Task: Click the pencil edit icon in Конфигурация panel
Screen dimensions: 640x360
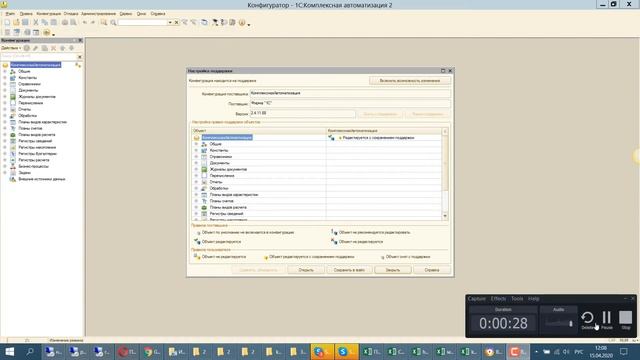Action: pyautogui.click(x=36, y=48)
